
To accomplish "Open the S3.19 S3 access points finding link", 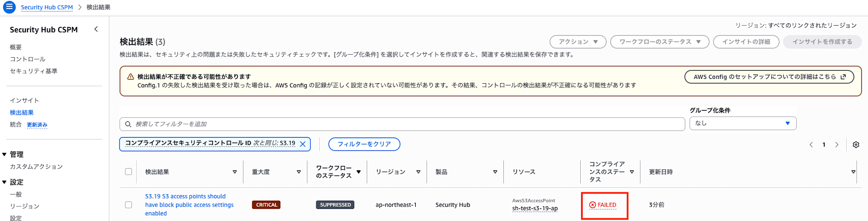I will point(189,205).
